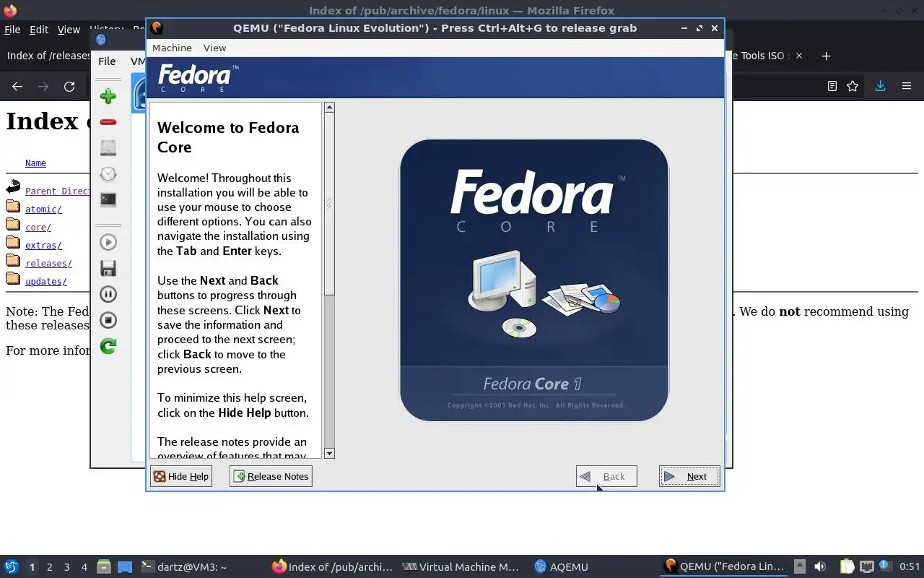Open the Machine menu in QEMU

pos(172,48)
